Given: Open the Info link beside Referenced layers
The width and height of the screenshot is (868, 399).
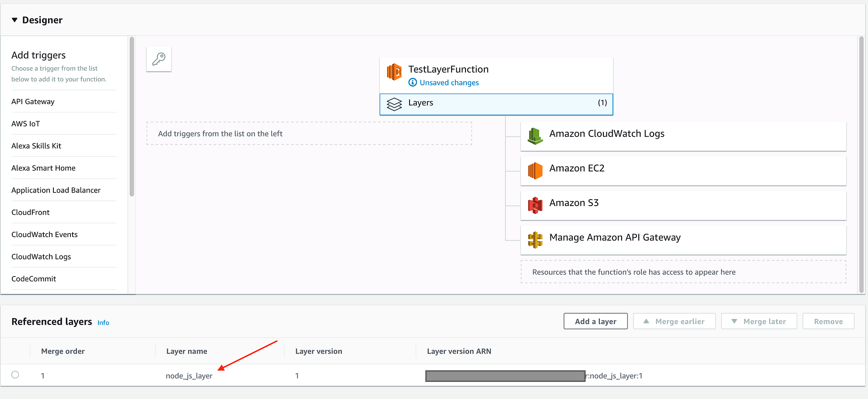Looking at the screenshot, I should pyautogui.click(x=103, y=322).
